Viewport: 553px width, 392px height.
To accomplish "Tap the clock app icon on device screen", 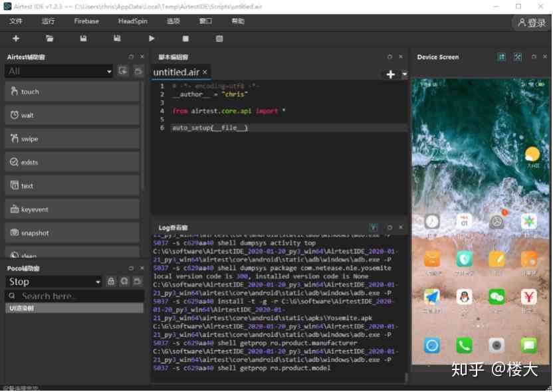I will (432, 221).
